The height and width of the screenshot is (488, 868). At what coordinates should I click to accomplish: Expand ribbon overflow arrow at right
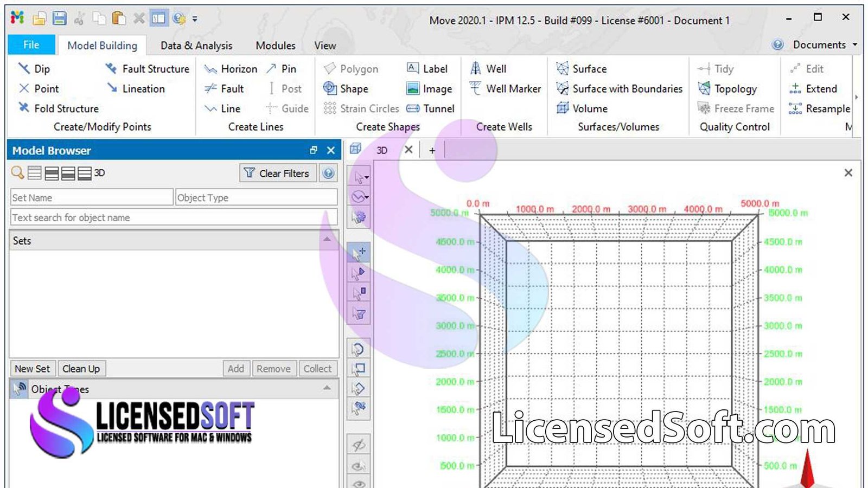(x=856, y=98)
